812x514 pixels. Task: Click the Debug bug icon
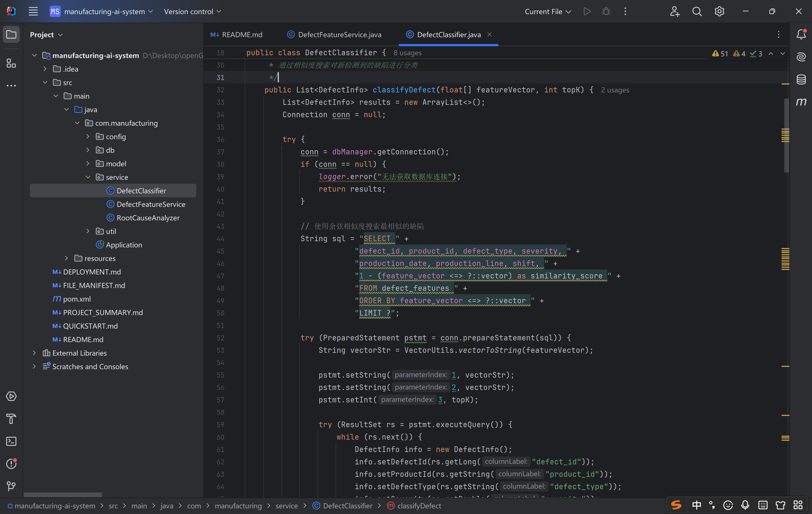click(x=606, y=12)
